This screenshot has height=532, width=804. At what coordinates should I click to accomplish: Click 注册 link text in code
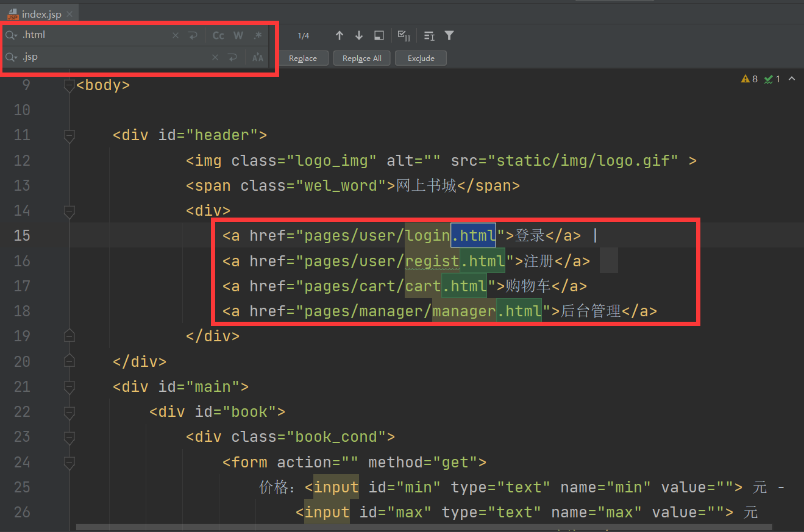pyautogui.click(x=539, y=261)
